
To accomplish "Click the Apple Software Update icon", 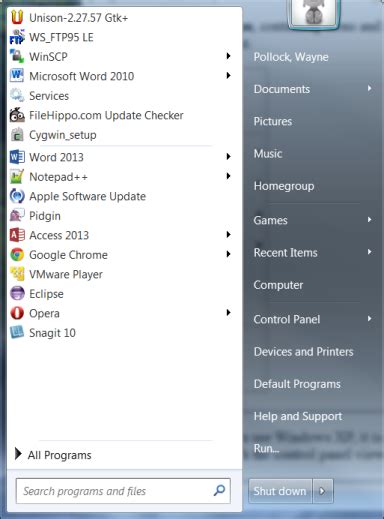I will point(17,196).
